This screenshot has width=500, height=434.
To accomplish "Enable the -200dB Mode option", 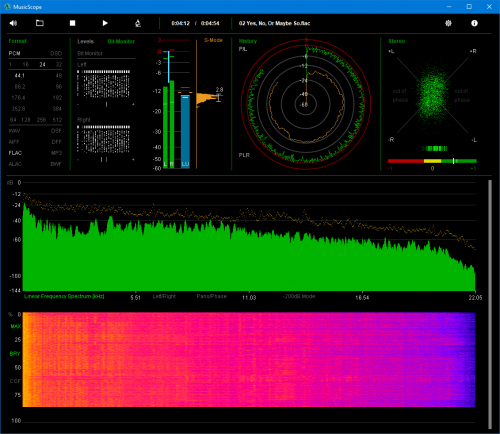I will click(x=299, y=296).
